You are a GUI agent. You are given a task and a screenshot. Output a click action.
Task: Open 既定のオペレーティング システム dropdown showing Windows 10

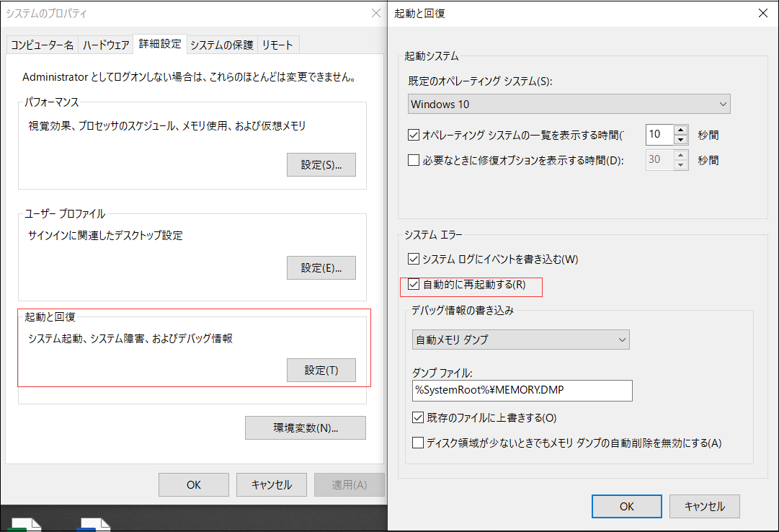[569, 104]
